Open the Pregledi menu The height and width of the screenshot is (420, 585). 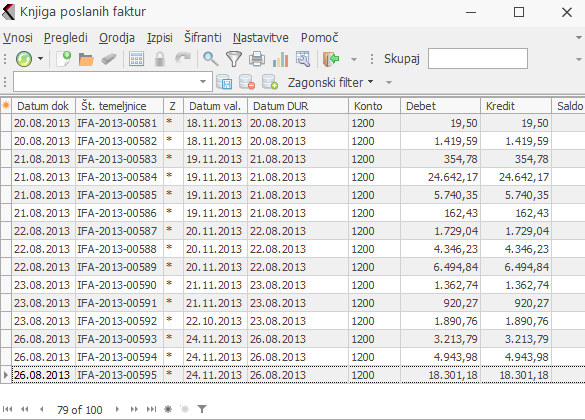tap(66, 38)
